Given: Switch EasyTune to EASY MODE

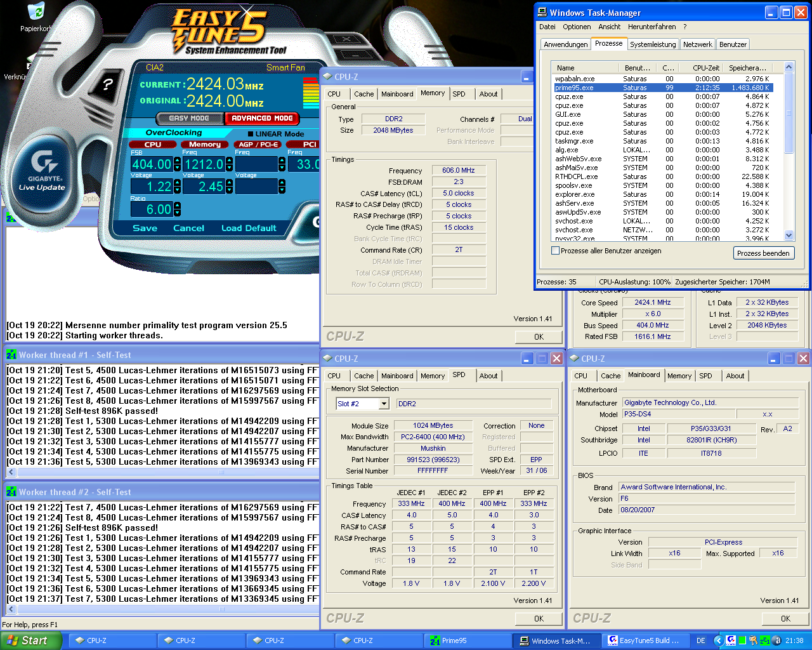Looking at the screenshot, I should tap(189, 118).
